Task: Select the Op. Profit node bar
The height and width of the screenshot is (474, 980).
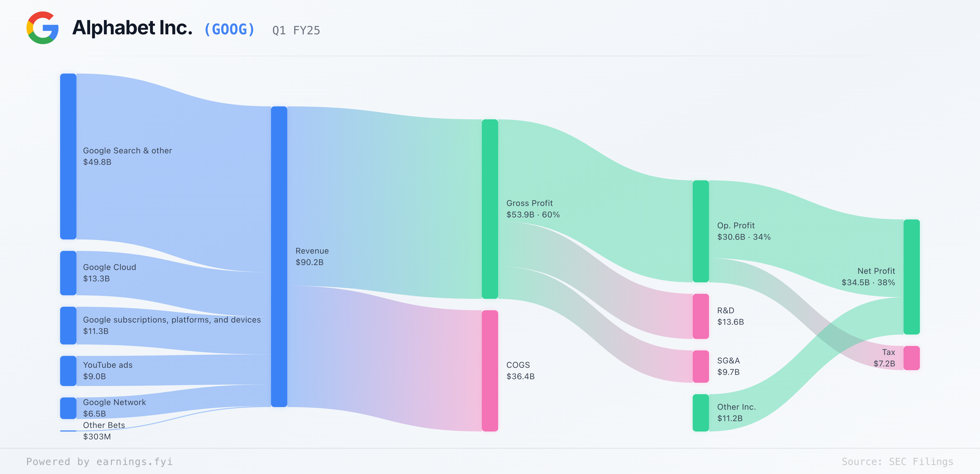Action: pyautogui.click(x=700, y=231)
